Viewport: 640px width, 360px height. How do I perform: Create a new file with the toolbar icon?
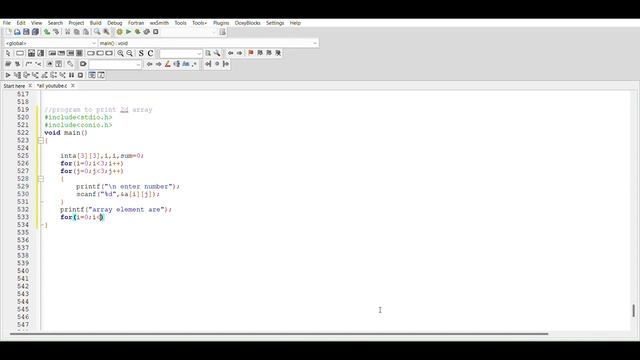[x=8, y=32]
